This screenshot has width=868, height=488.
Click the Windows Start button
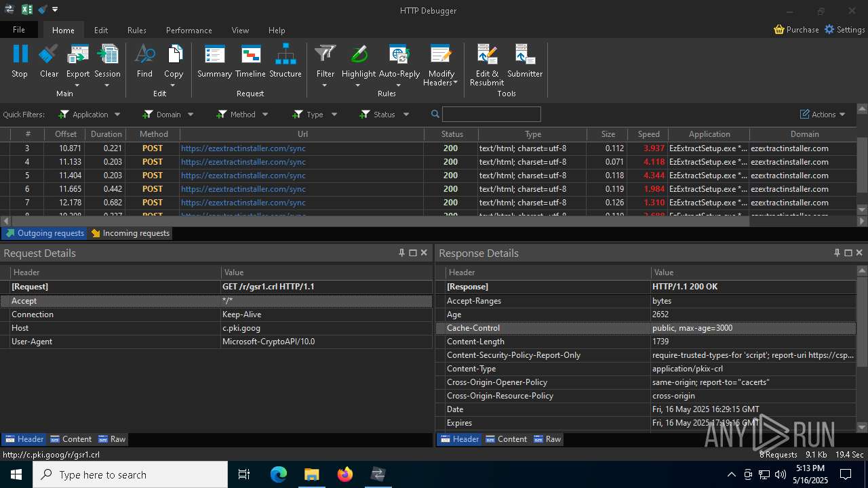[x=16, y=474]
